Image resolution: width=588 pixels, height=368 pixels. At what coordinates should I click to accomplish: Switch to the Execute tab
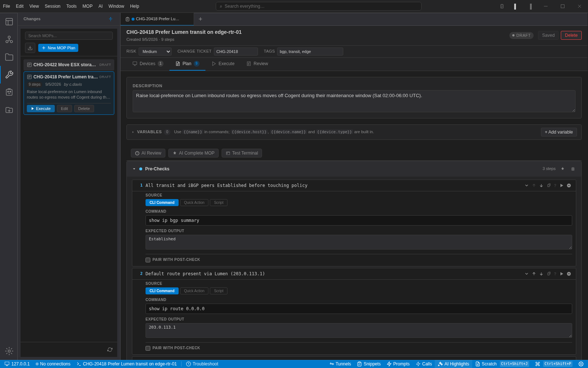(x=223, y=64)
